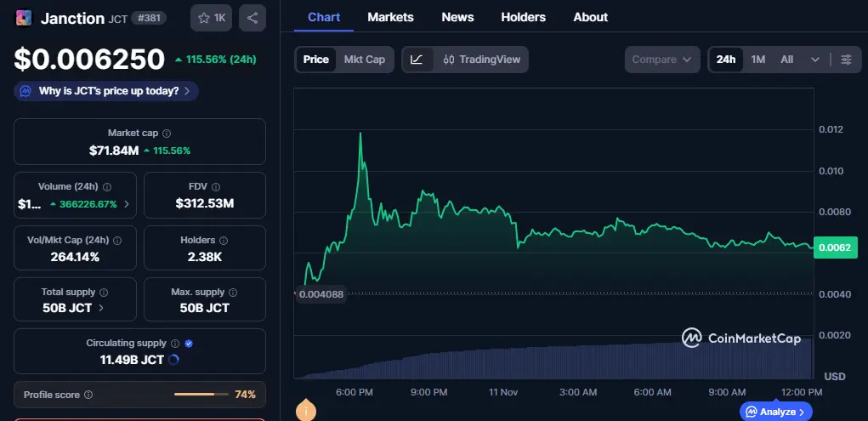Open Volume (24h) info icon
This screenshot has height=421, width=868.
point(107,187)
